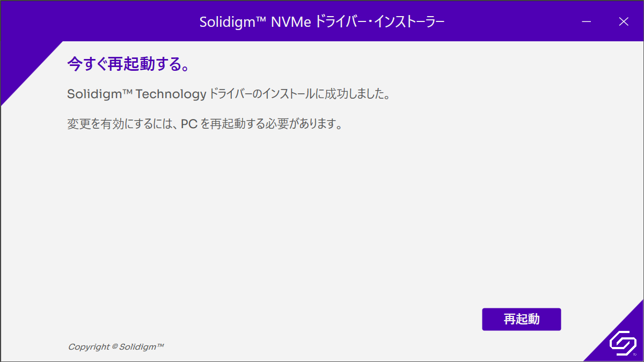This screenshot has height=362, width=644.
Task: Close the Solidigm NVMe installer window
Action: (x=623, y=21)
